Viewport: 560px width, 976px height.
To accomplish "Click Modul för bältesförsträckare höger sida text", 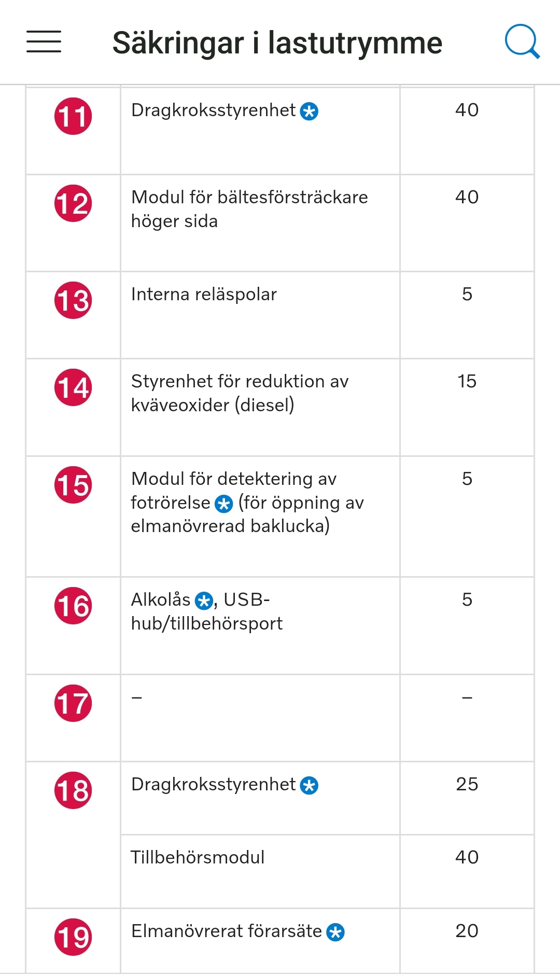I will [249, 209].
